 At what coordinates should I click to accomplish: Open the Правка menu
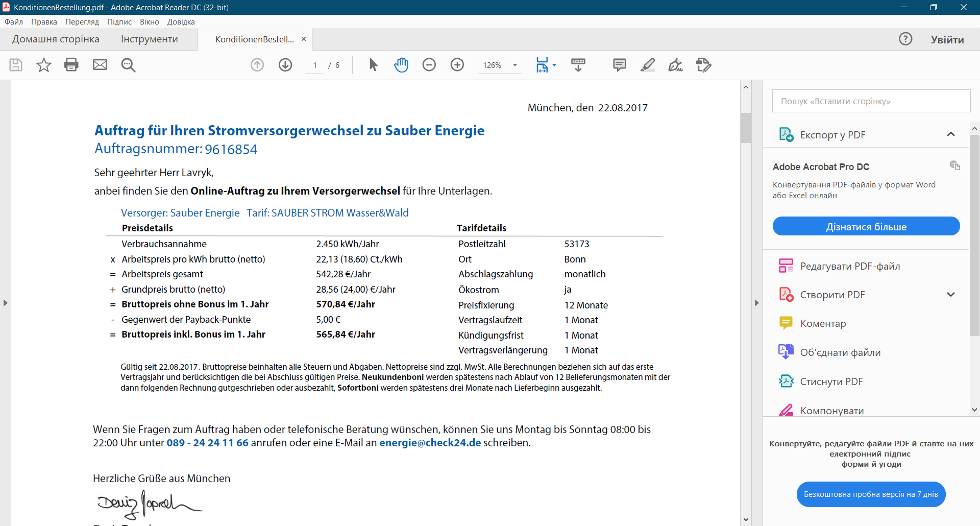44,22
